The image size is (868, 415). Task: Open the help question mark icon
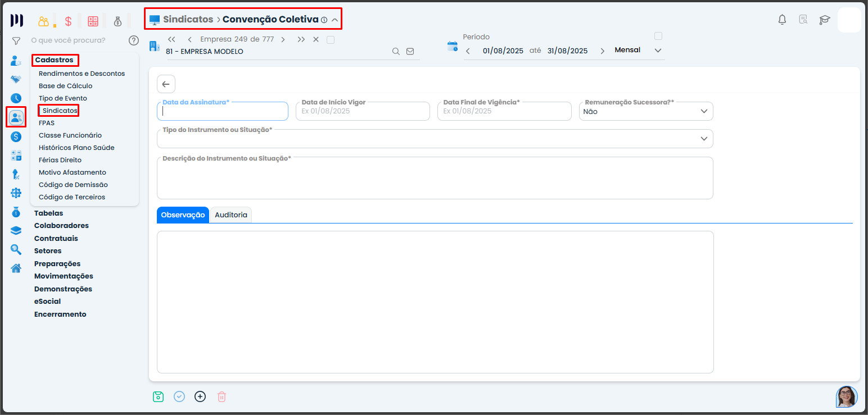point(133,40)
